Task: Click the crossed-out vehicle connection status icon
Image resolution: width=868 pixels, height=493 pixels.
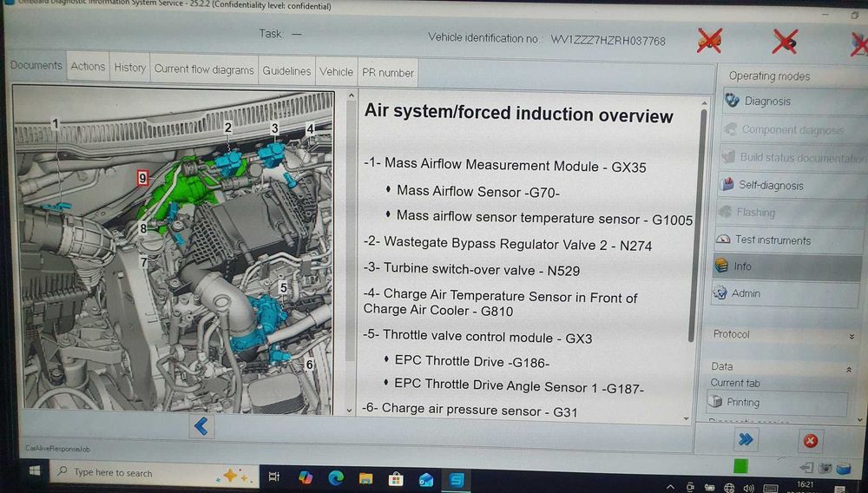Action: pos(709,41)
